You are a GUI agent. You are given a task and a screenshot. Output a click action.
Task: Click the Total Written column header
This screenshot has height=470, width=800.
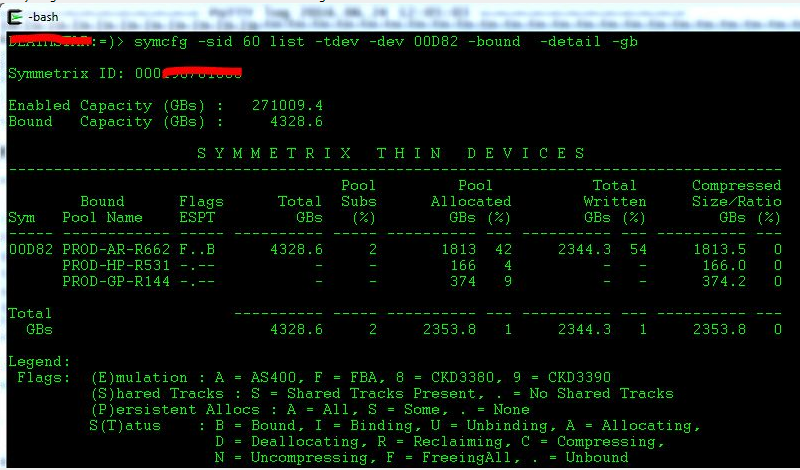(x=615, y=201)
